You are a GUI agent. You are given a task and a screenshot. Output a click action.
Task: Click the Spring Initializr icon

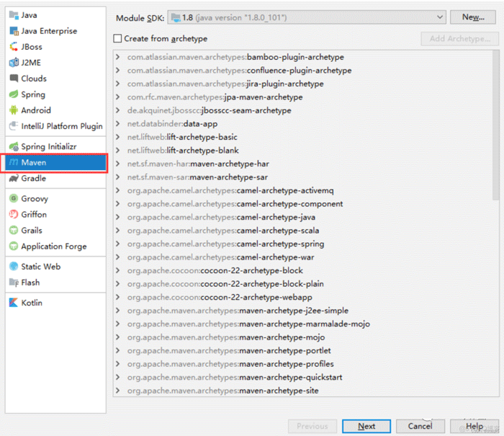[x=14, y=146]
